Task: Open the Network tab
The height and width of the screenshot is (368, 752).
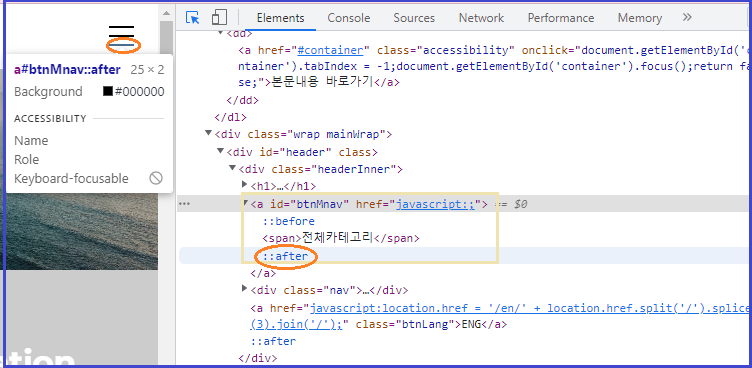Action: coord(481,18)
